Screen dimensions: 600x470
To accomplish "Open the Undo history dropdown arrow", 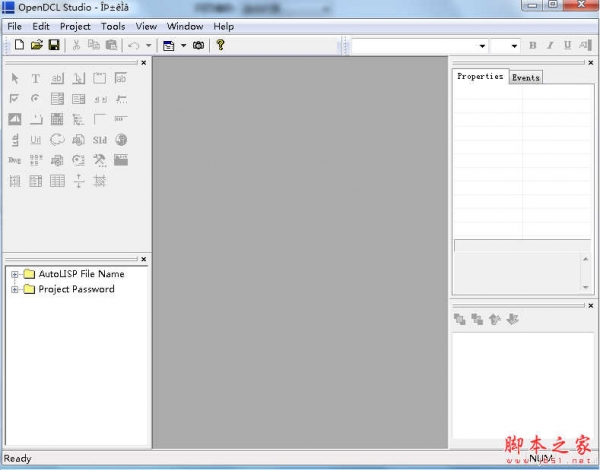I will [x=148, y=46].
